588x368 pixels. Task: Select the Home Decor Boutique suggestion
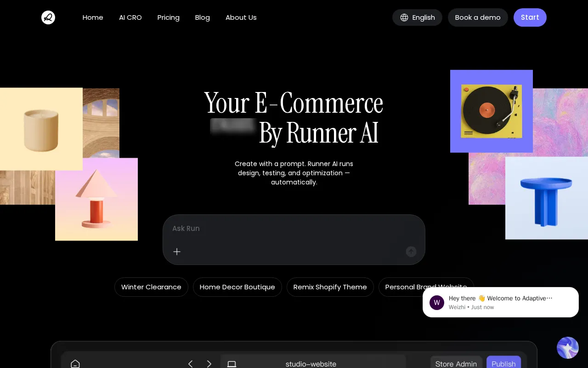(237, 287)
